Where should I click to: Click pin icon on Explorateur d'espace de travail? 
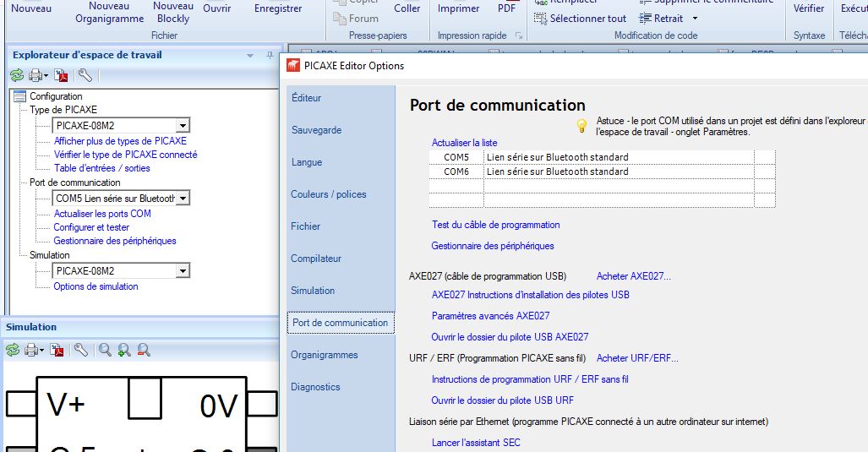tap(270, 55)
